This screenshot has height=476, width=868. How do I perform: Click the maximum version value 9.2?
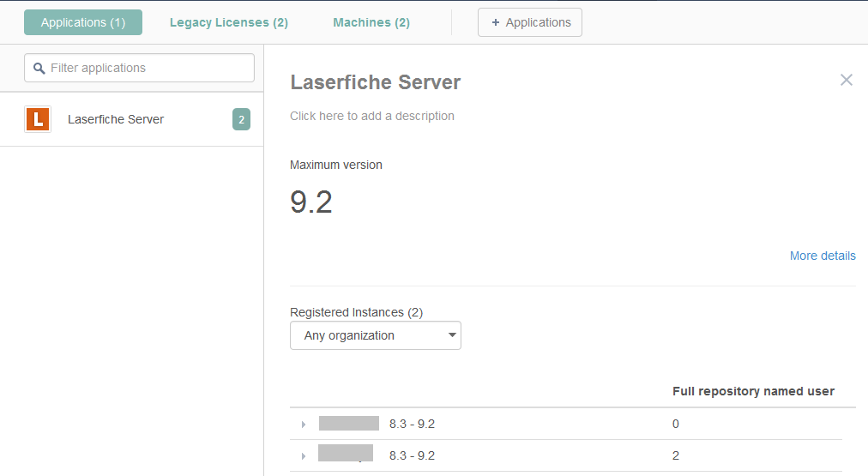coord(311,202)
